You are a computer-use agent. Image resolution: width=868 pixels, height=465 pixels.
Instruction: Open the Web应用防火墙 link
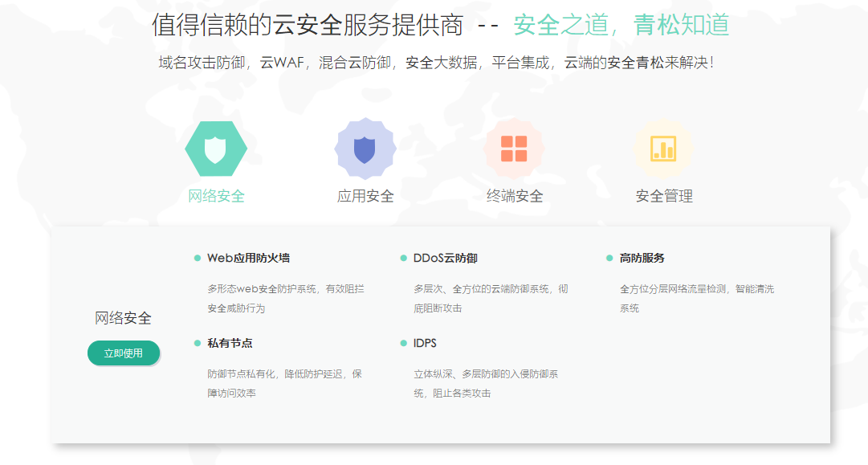[x=249, y=258]
